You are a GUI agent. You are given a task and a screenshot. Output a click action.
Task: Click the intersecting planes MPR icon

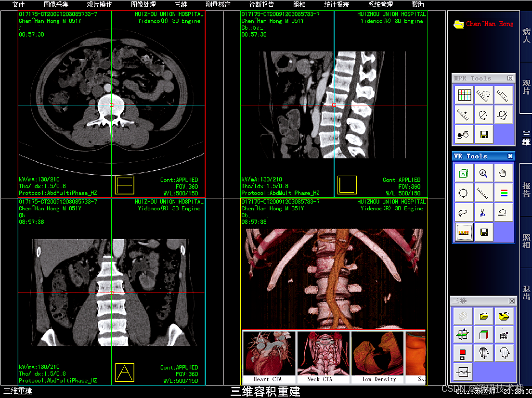463,335
